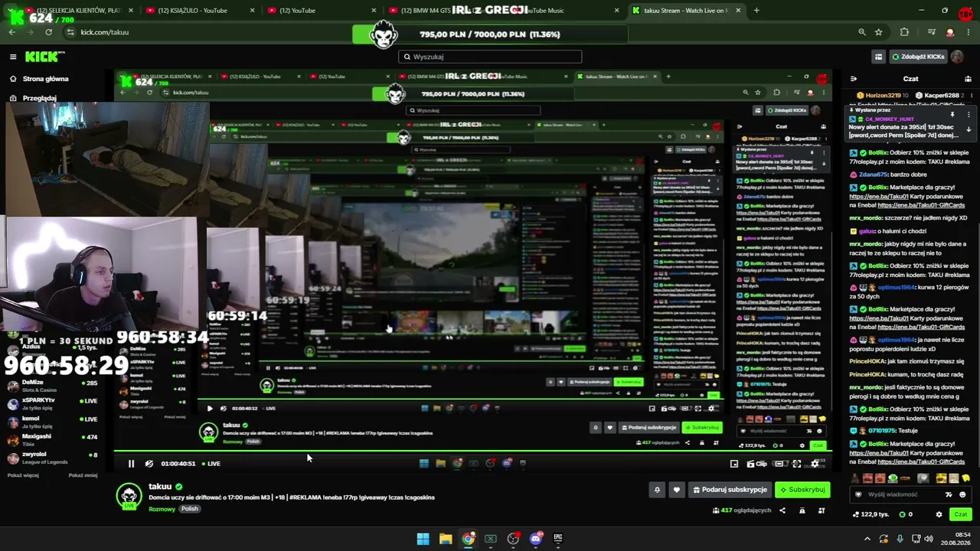Open File Explorer from taskbar
The image size is (980, 551).
click(x=446, y=539)
